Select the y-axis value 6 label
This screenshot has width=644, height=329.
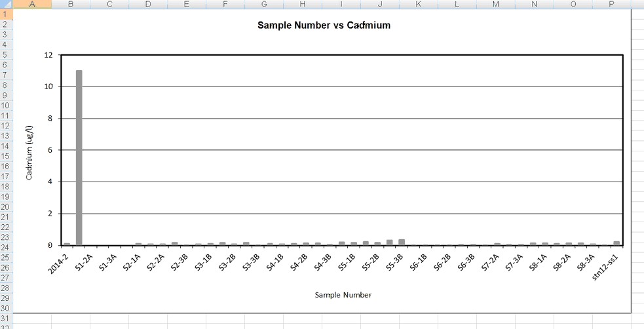click(x=50, y=150)
